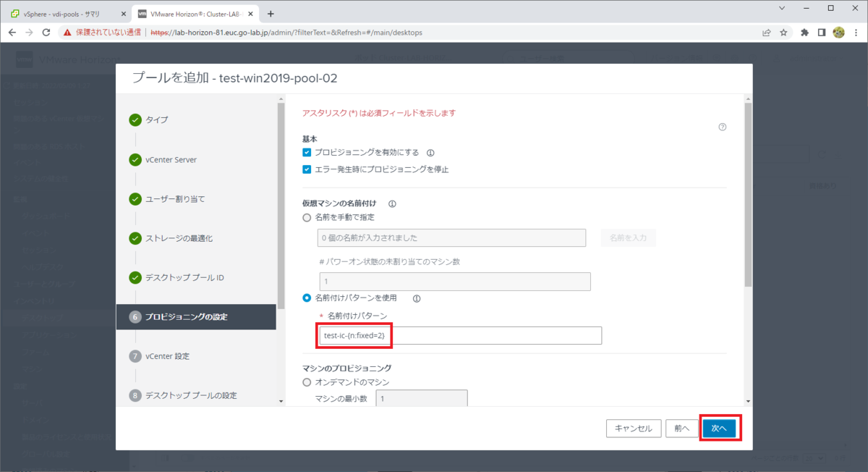Screen dimensions: 868x472
Task: Click the unassigned powered-on machines count field
Action: tap(455, 282)
